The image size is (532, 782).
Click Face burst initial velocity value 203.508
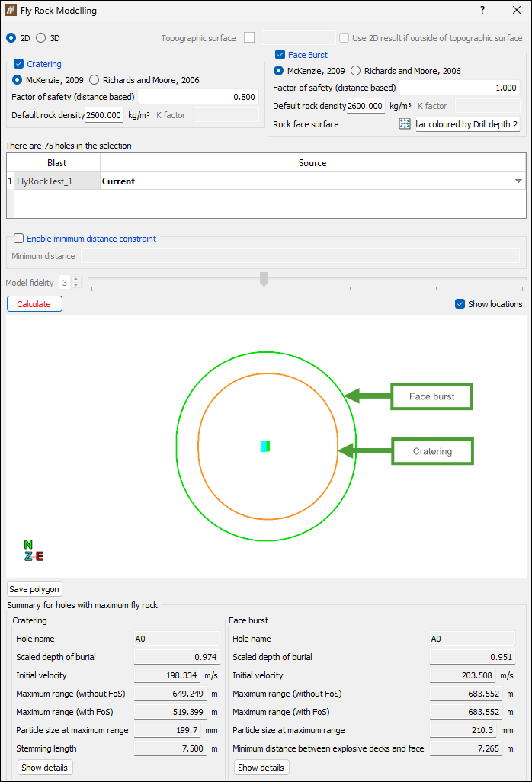point(463,675)
